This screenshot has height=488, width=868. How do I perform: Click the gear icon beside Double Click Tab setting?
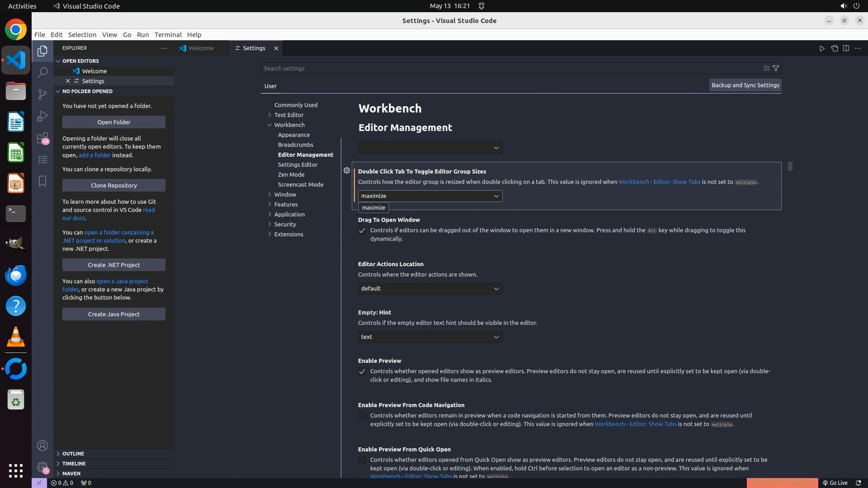(347, 170)
